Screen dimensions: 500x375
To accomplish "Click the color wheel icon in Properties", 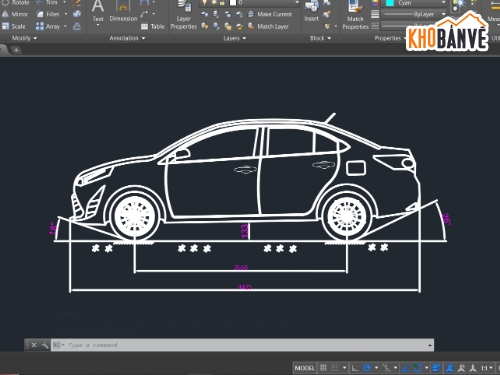I will click(x=375, y=3).
